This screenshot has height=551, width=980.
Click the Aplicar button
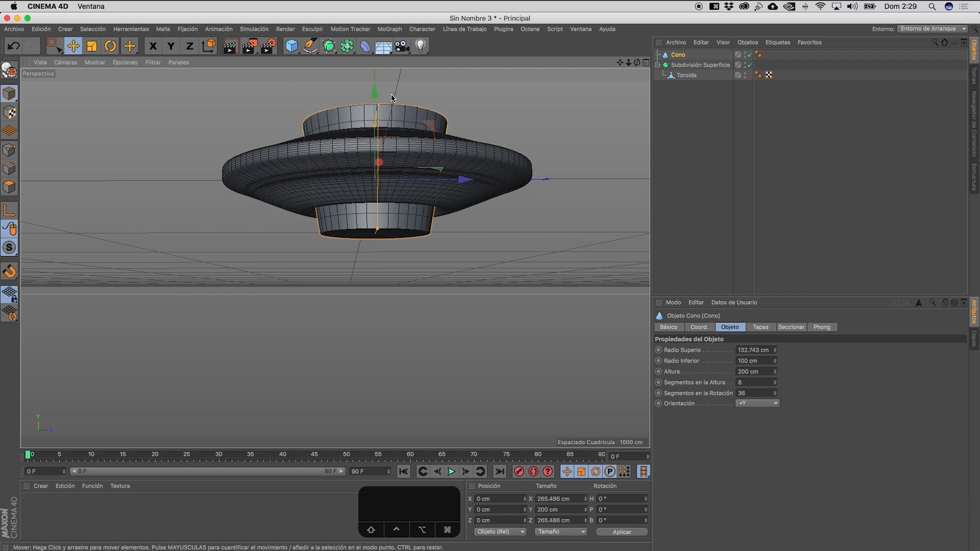[x=622, y=532]
